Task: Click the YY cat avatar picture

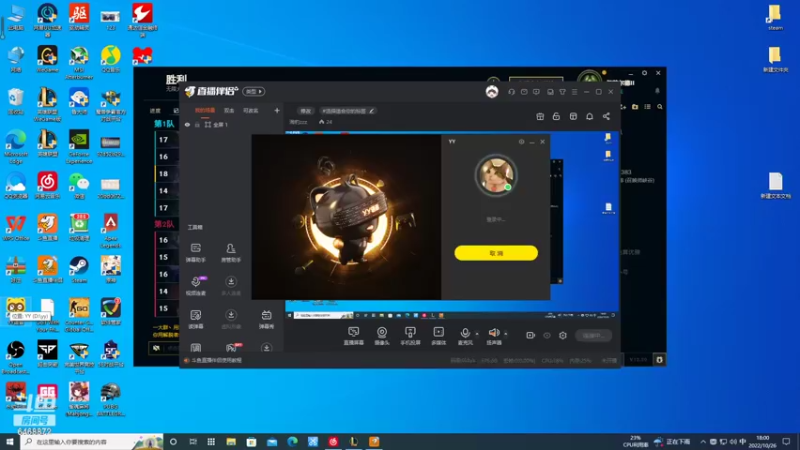Action: [495, 175]
